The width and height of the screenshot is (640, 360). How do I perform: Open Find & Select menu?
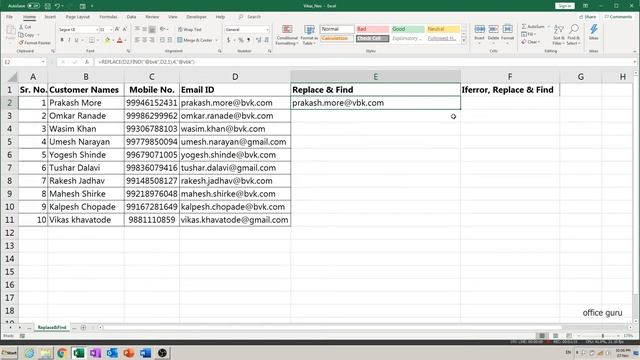(x=573, y=34)
